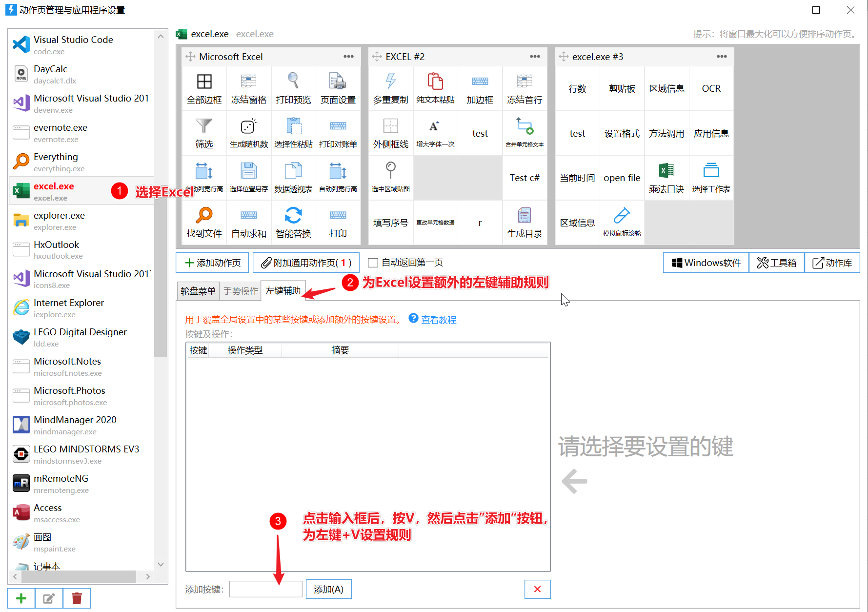
Task: Click the green plus add-application button
Action: tap(21, 598)
